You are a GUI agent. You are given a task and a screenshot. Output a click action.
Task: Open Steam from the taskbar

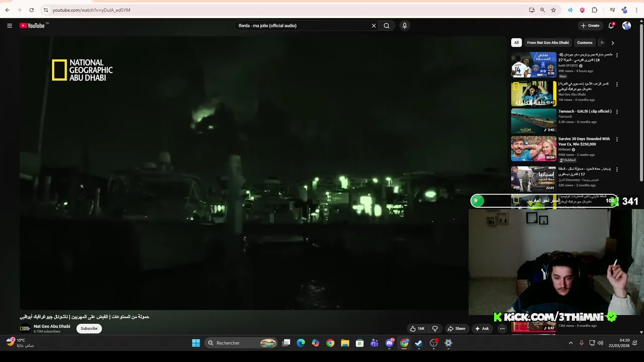click(419, 343)
